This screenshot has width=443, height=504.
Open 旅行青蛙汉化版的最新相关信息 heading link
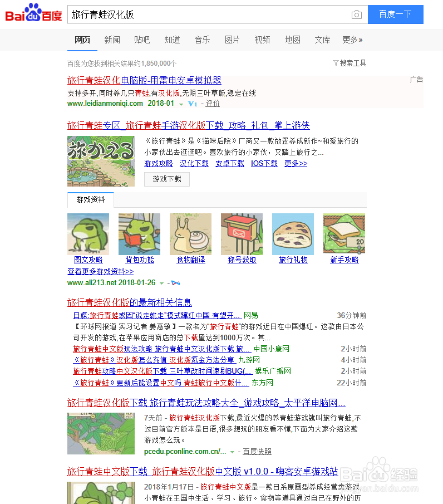point(130,302)
